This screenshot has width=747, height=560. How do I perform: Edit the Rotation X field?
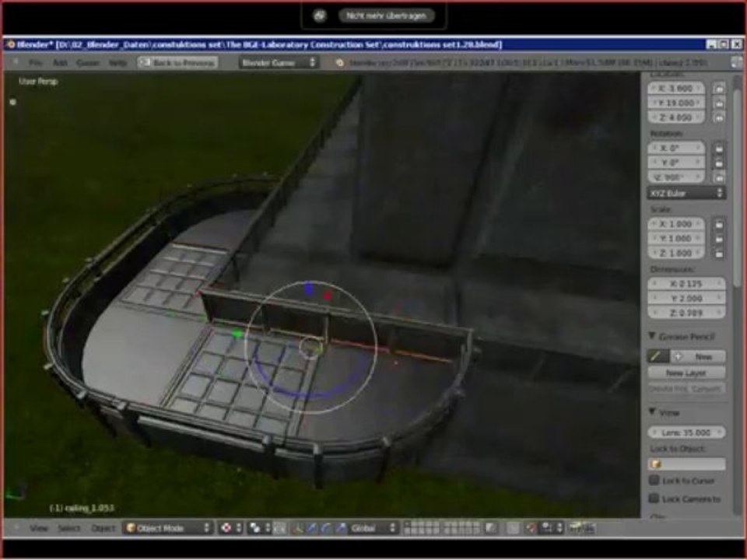(x=675, y=148)
